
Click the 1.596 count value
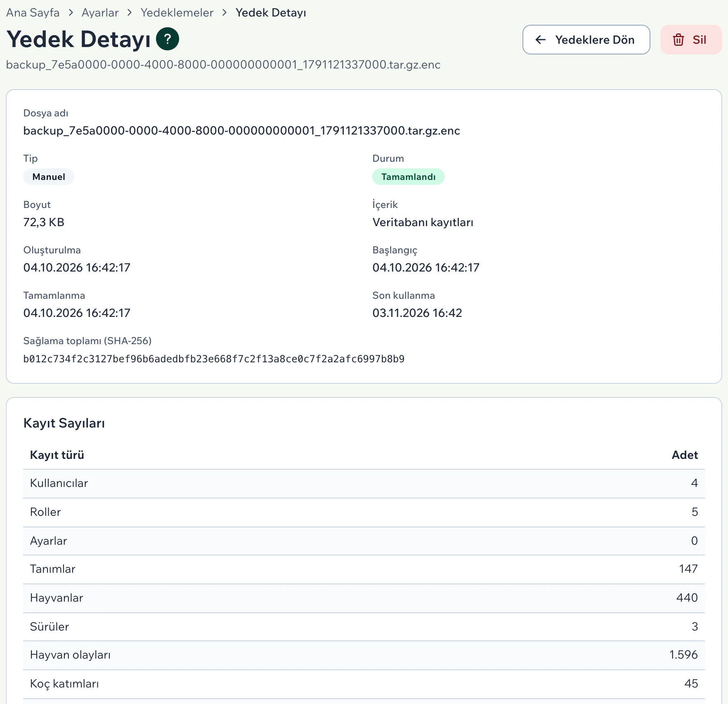tap(683, 655)
